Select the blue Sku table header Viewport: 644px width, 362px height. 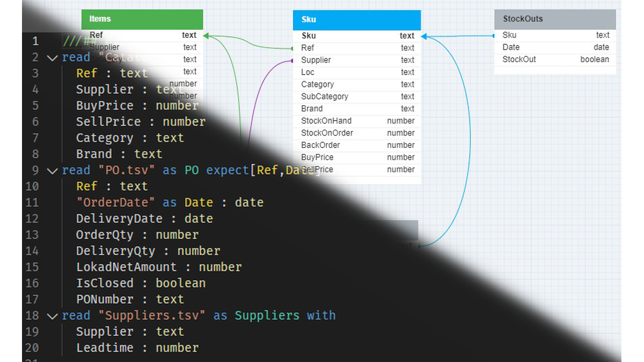356,20
